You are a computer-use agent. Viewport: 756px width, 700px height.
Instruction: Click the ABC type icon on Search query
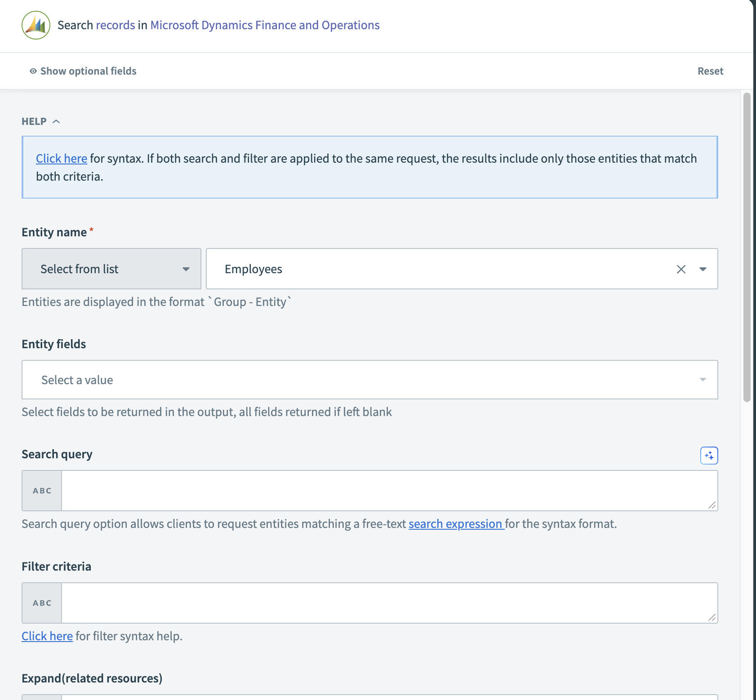click(x=41, y=490)
